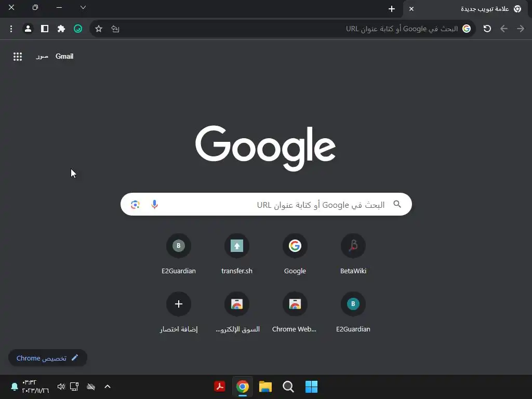Open Adobe Acrobat from the taskbar
This screenshot has width=532, height=399.
(x=220, y=387)
